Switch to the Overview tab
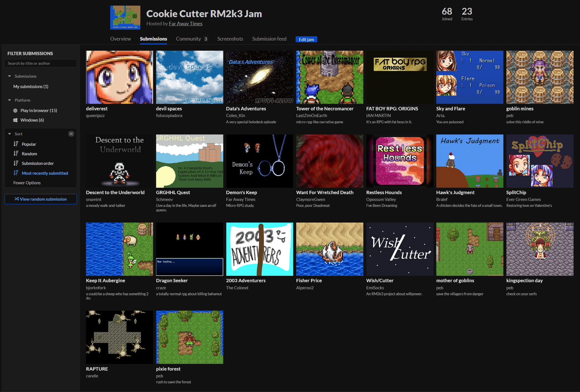Screen dimensions: 580x392 (x=120, y=39)
